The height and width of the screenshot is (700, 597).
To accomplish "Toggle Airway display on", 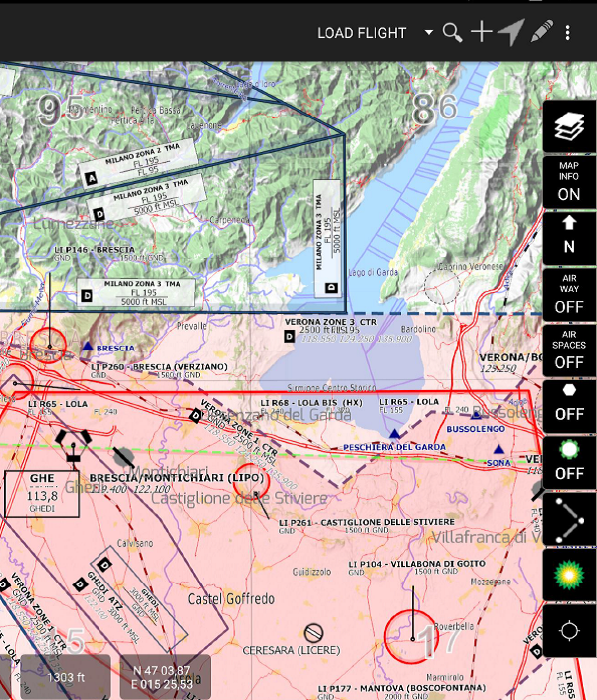I will tap(569, 293).
